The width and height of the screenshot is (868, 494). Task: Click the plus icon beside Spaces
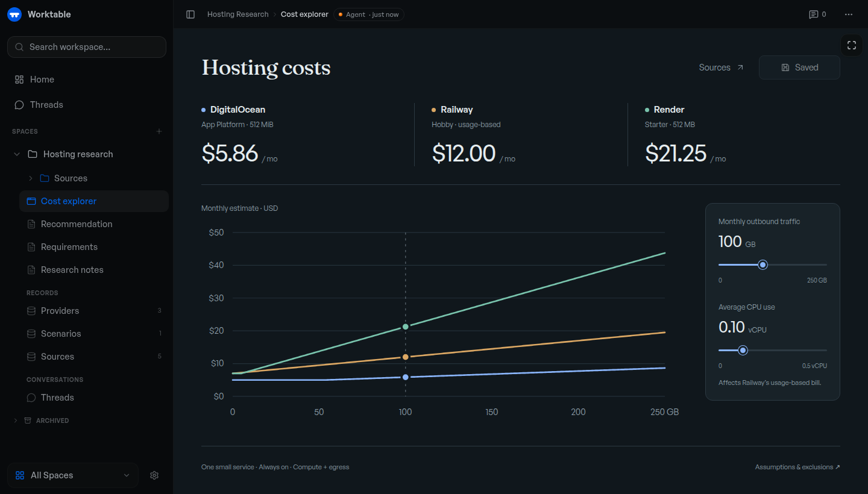[159, 131]
